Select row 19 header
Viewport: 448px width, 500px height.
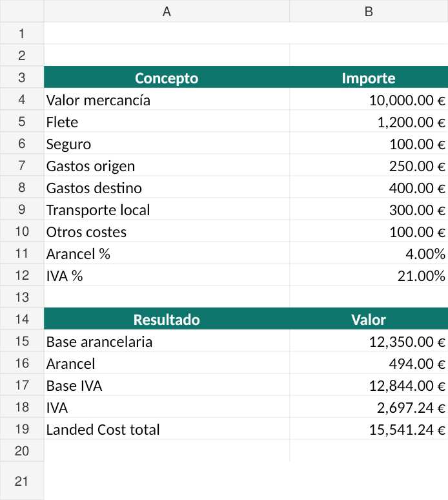click(x=22, y=429)
